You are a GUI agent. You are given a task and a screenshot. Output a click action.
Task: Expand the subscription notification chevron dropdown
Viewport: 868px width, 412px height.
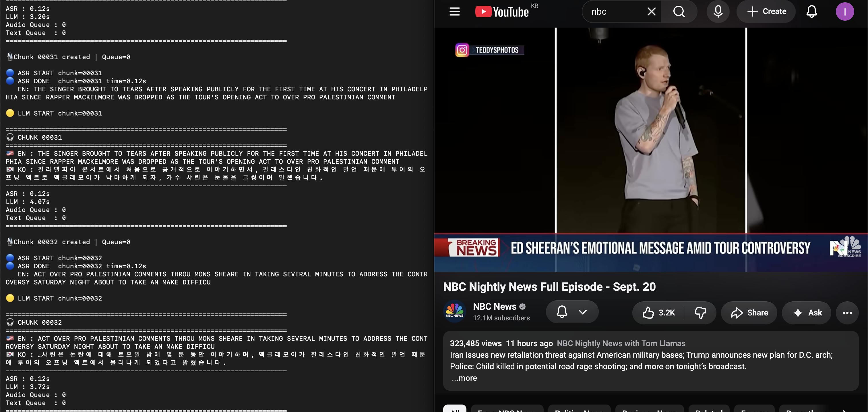583,312
